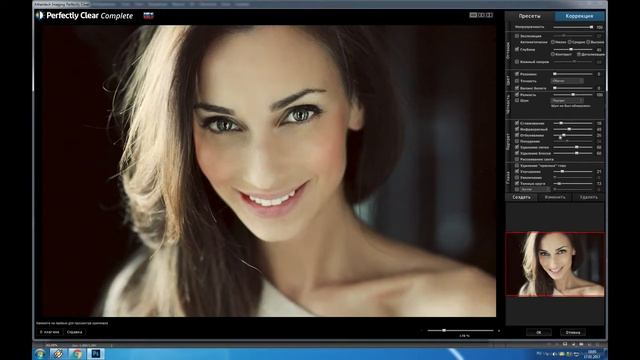Enable the Шум checkbox
This screenshot has height=360, width=640.
[x=517, y=100]
